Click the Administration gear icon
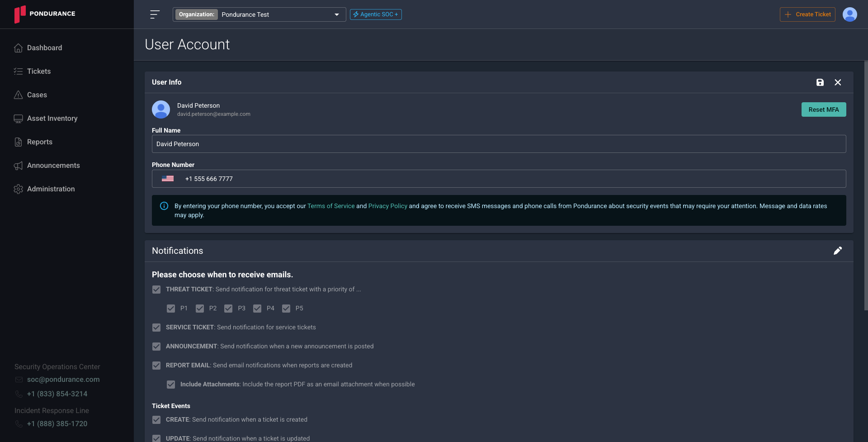The height and width of the screenshot is (442, 868). pyautogui.click(x=18, y=189)
